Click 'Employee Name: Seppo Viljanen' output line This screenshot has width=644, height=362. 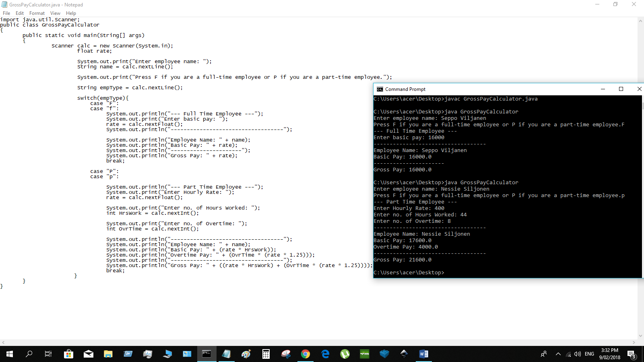(420, 150)
